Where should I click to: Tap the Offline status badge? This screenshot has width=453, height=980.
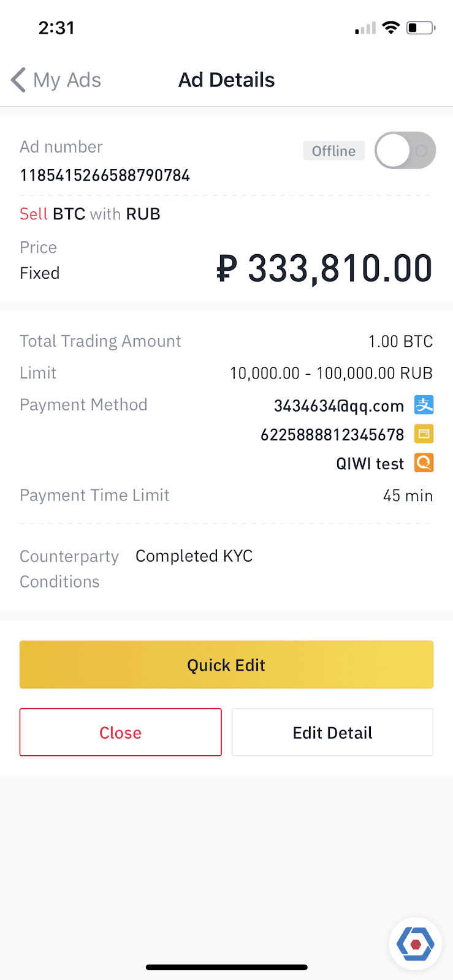click(x=333, y=151)
